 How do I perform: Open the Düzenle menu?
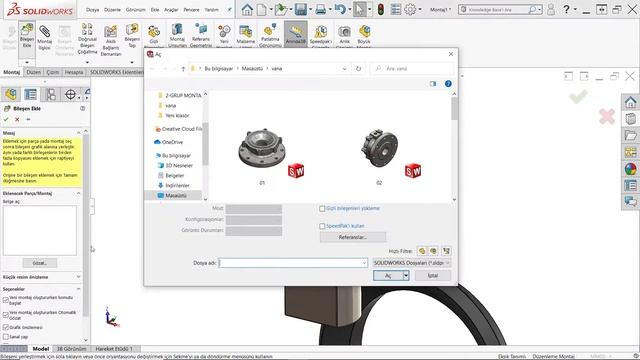(x=112, y=9)
